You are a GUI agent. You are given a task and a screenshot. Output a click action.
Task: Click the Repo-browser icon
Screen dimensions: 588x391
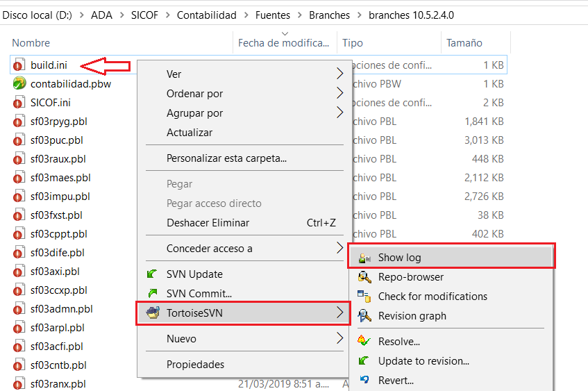coord(364,277)
